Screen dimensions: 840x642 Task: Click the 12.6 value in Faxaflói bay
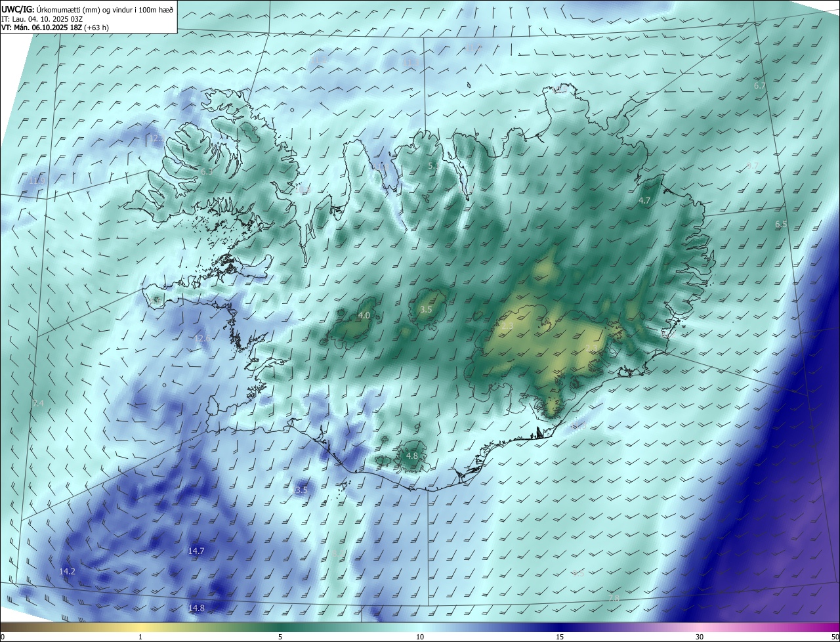tap(203, 339)
